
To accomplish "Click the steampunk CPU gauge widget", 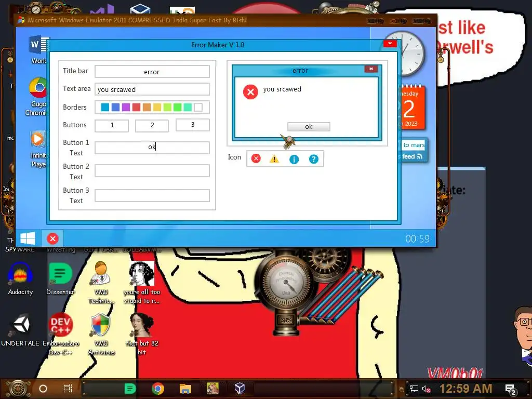I will pos(286,283).
